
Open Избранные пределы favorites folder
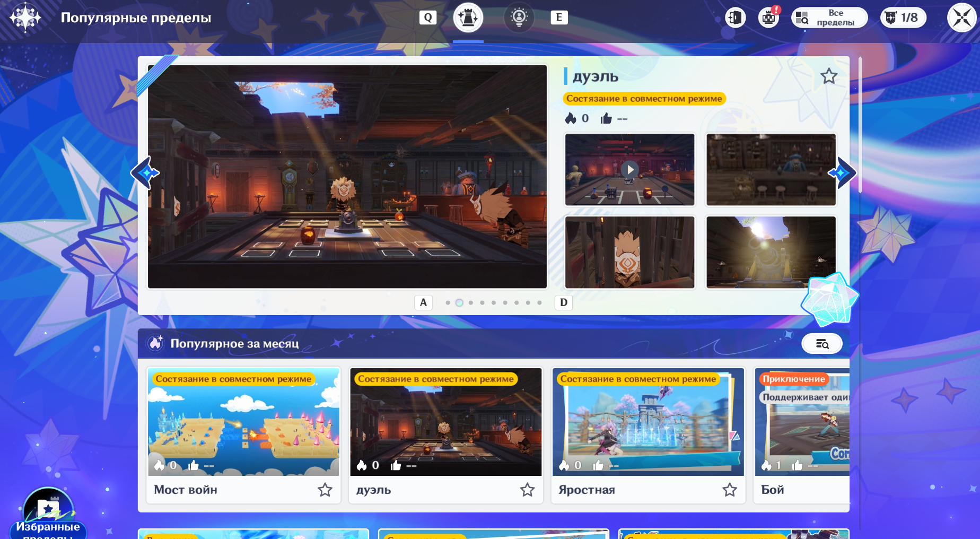coord(48,514)
